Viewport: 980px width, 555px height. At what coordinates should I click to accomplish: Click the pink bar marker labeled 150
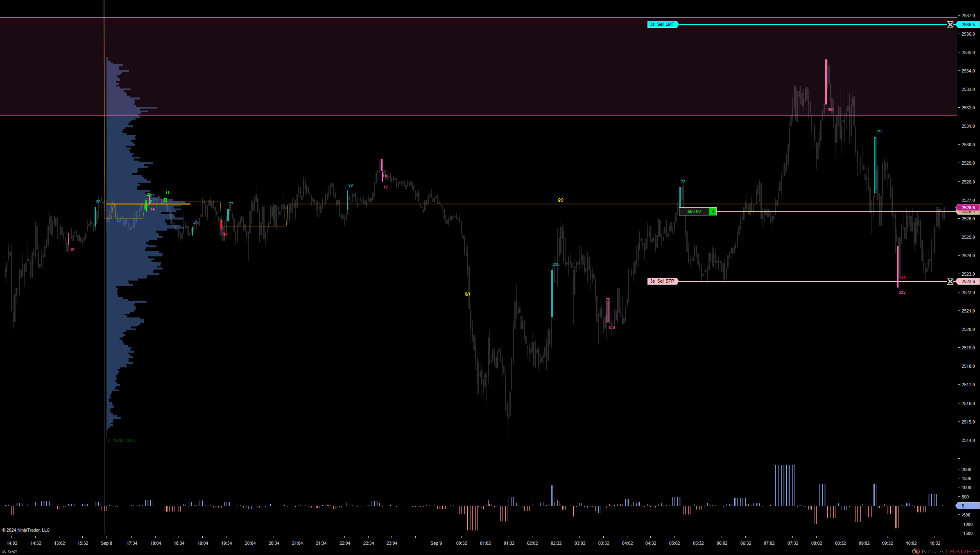[x=826, y=82]
